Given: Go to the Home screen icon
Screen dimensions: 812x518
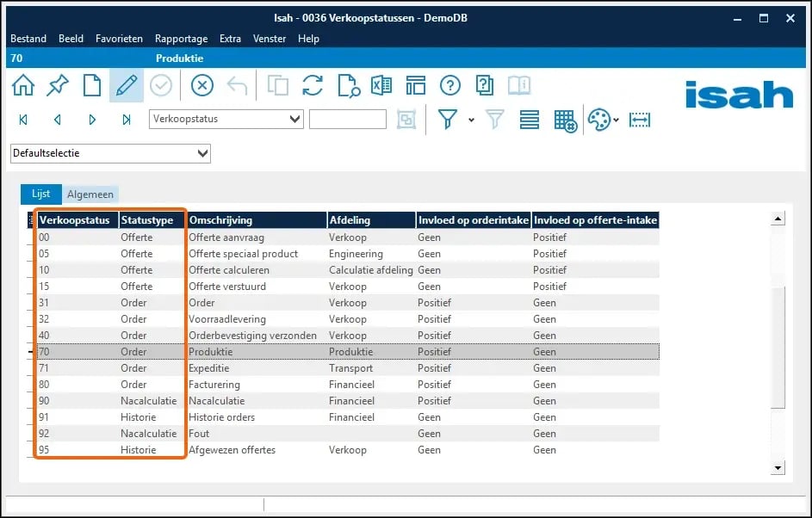Looking at the screenshot, I should [23, 85].
